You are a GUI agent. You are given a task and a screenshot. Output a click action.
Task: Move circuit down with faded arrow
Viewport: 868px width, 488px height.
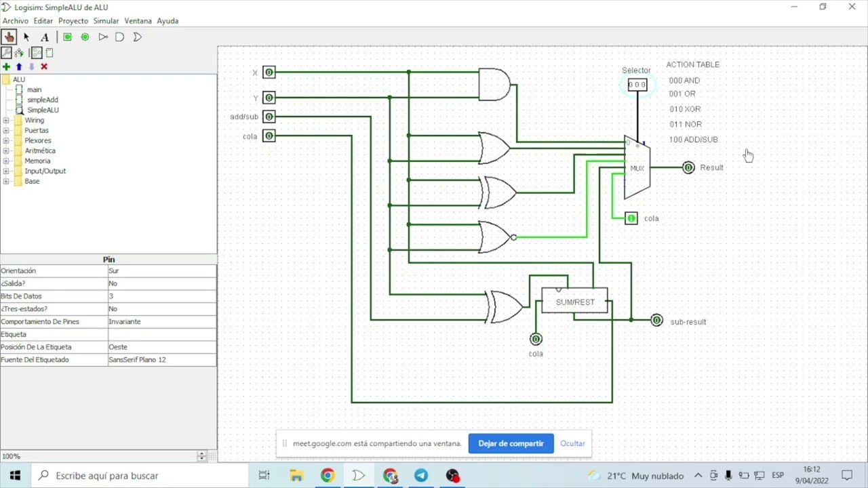point(31,66)
